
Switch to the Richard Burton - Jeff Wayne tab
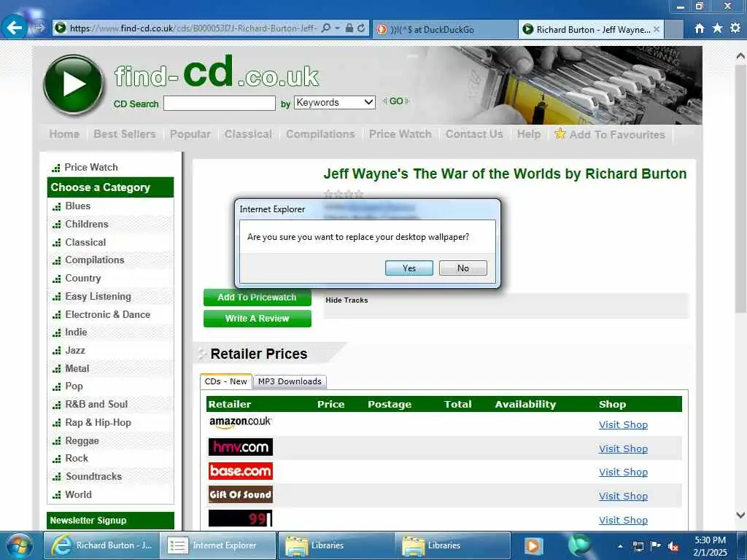pyautogui.click(x=591, y=29)
